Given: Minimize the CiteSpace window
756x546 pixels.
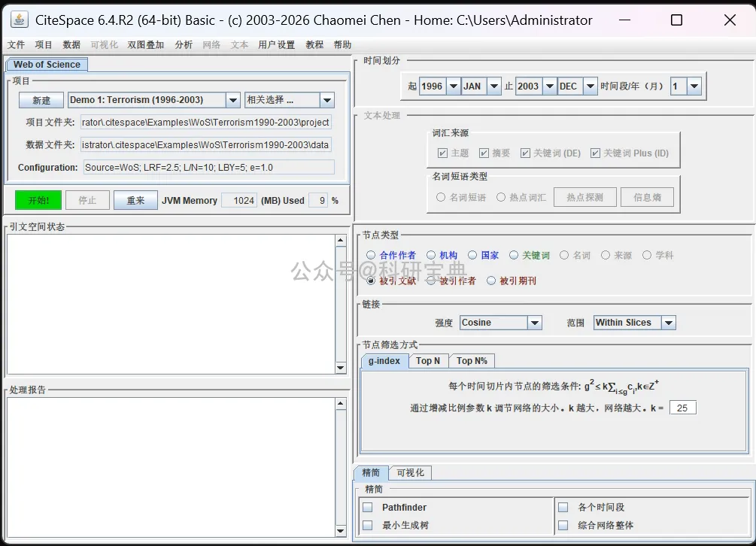Looking at the screenshot, I should click(x=625, y=20).
